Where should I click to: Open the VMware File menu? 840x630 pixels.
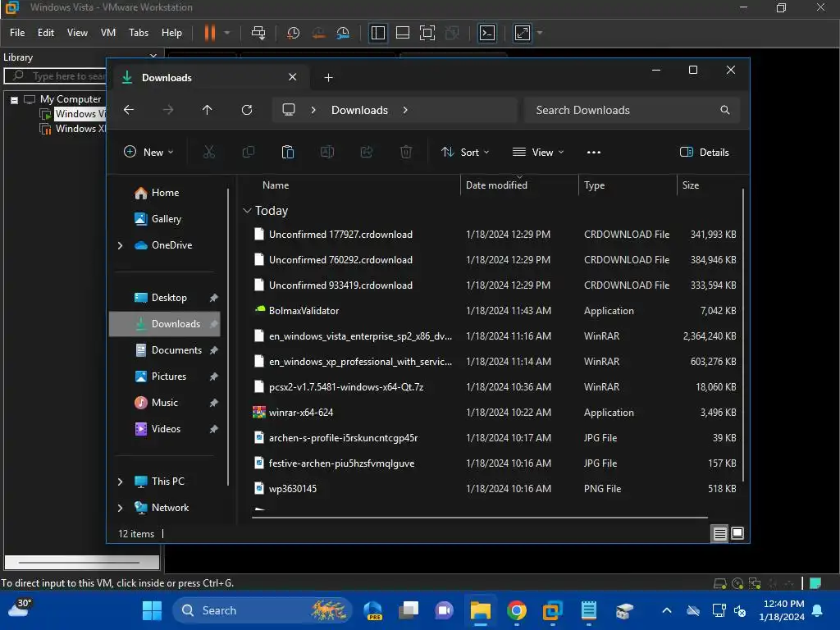17,33
